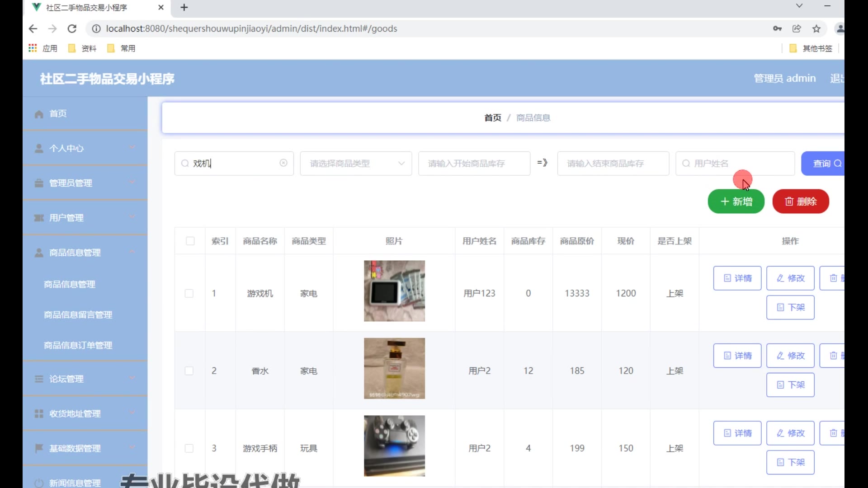Toggle the select-all checkbox in table header
868x488 pixels.
click(190, 241)
